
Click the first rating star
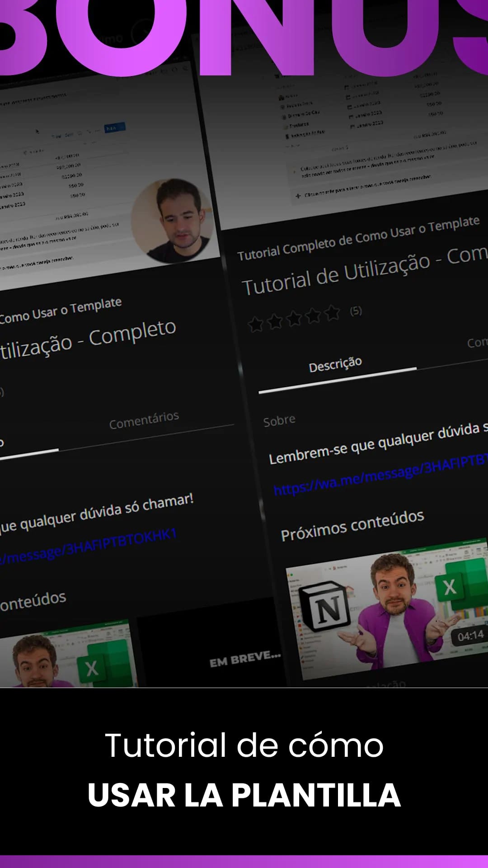(x=256, y=324)
